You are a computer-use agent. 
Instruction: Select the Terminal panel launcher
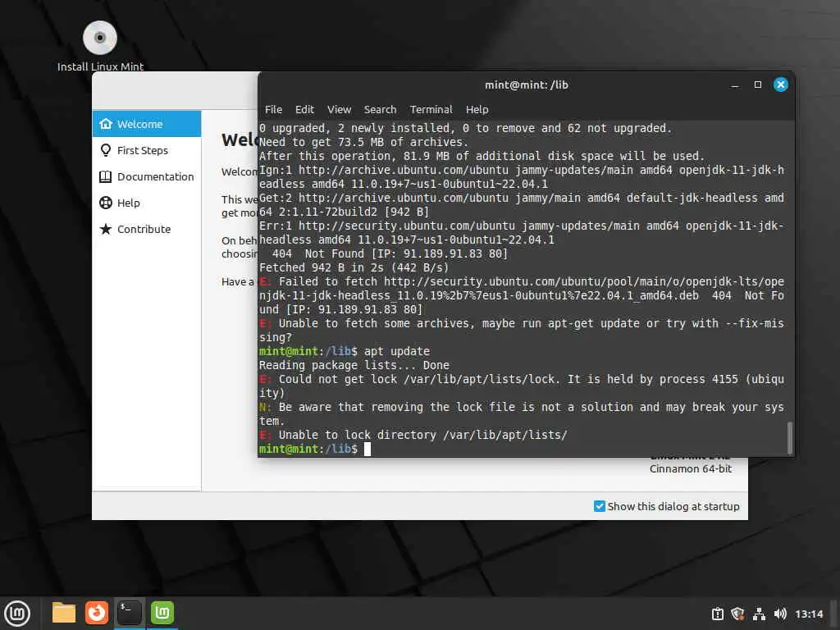tap(130, 613)
